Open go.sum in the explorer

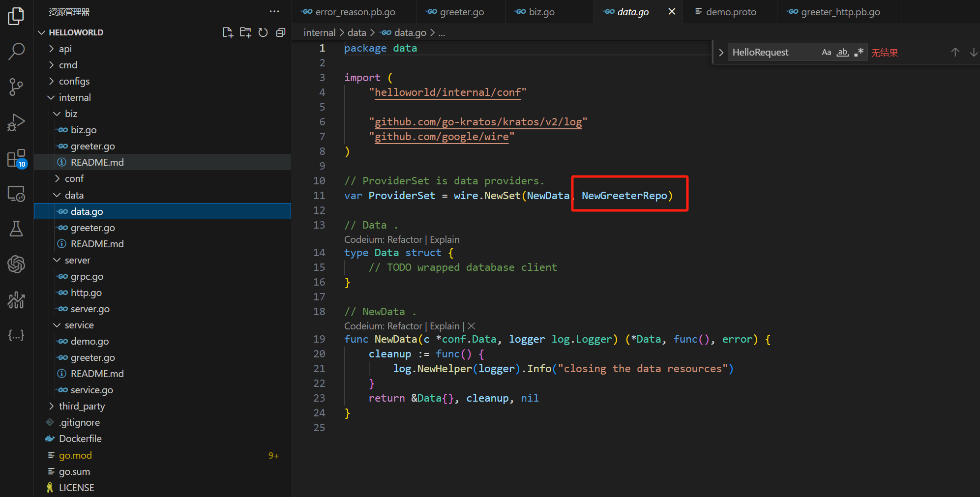coord(162,471)
